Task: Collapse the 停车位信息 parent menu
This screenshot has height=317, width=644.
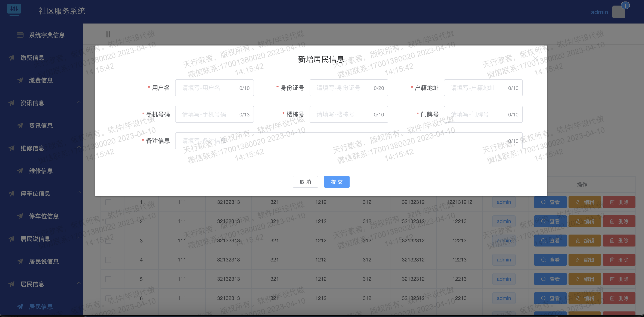Action: (41, 194)
